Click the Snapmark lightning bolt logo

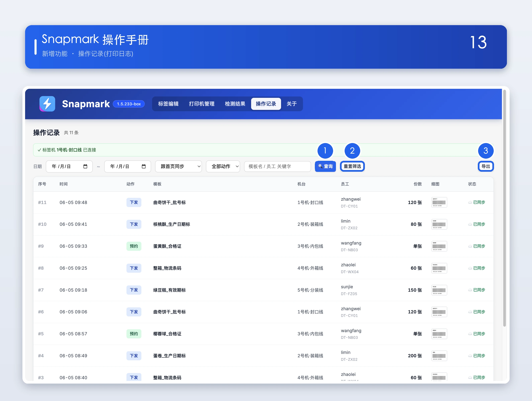coord(47,104)
